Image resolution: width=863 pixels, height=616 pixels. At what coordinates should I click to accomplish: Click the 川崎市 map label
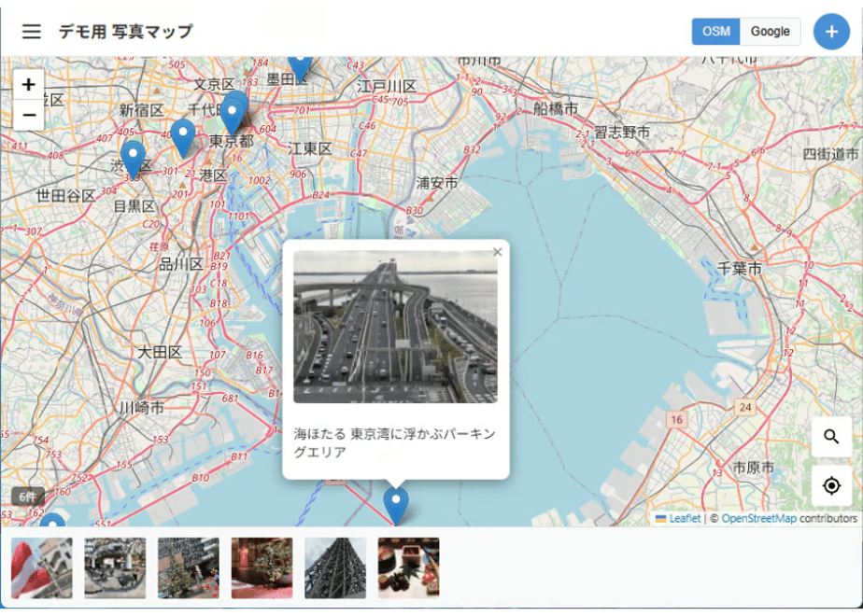(142, 408)
